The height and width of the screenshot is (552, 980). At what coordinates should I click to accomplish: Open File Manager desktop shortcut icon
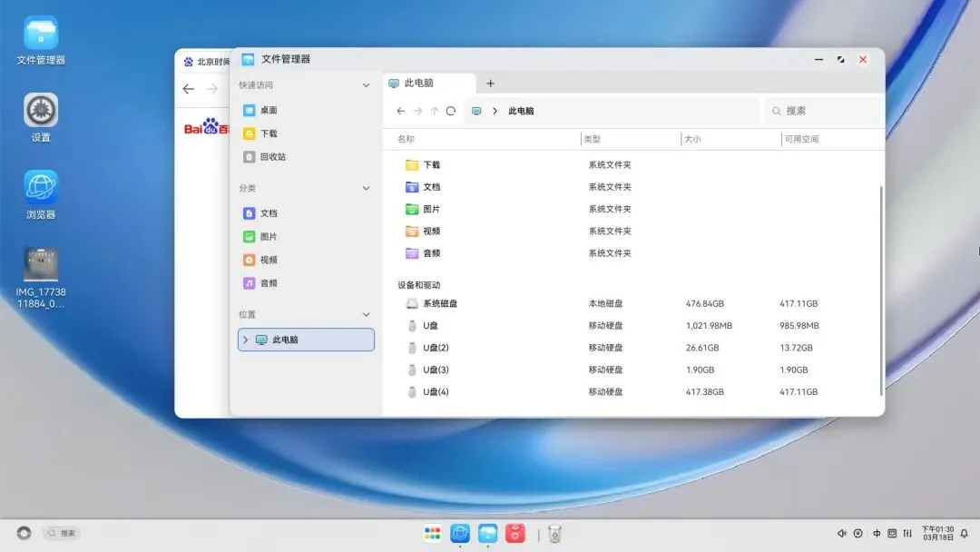point(41,33)
